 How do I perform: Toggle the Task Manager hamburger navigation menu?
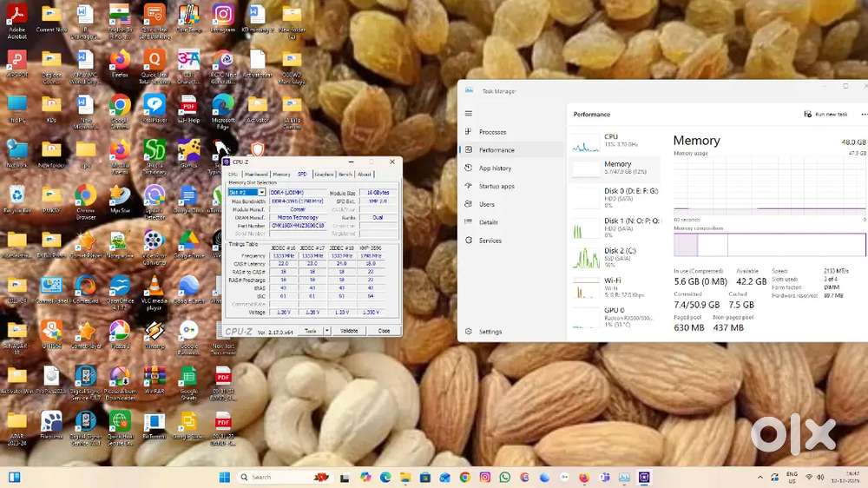[x=469, y=114]
